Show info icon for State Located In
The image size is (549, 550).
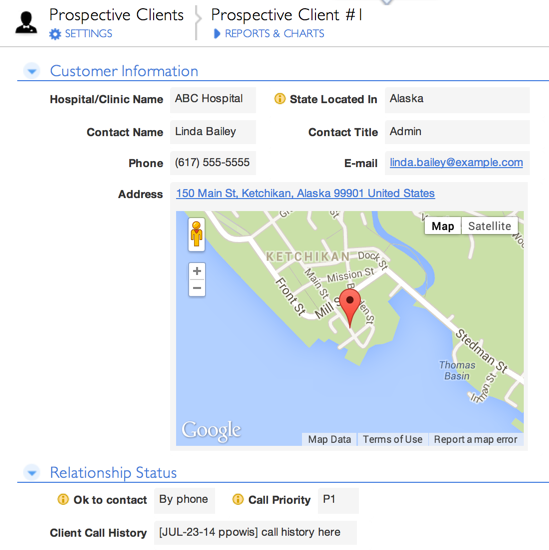(280, 99)
